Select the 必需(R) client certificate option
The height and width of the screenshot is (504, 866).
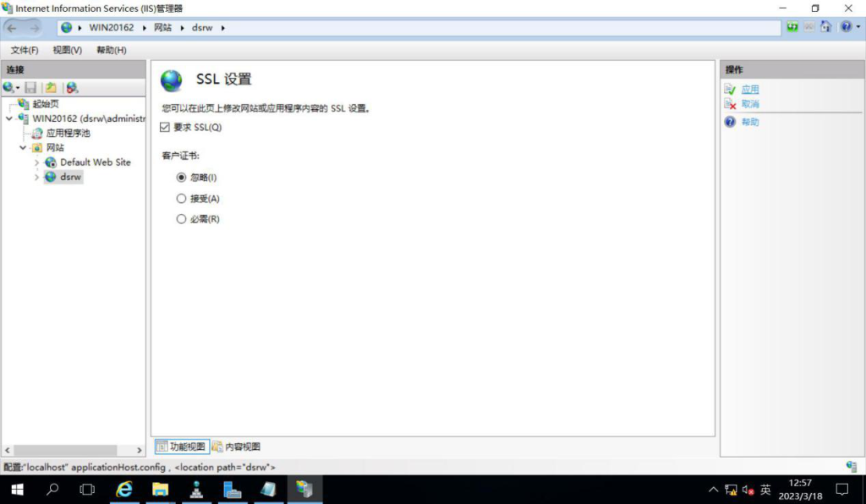pos(181,219)
